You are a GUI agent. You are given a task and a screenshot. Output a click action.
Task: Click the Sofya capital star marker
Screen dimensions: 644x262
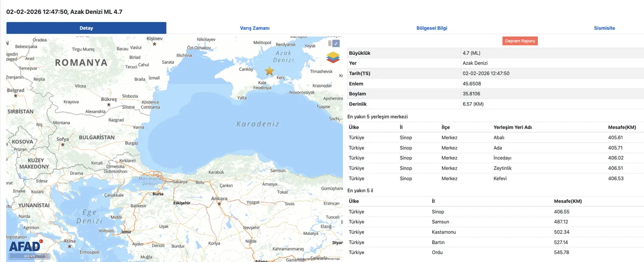(x=62, y=144)
